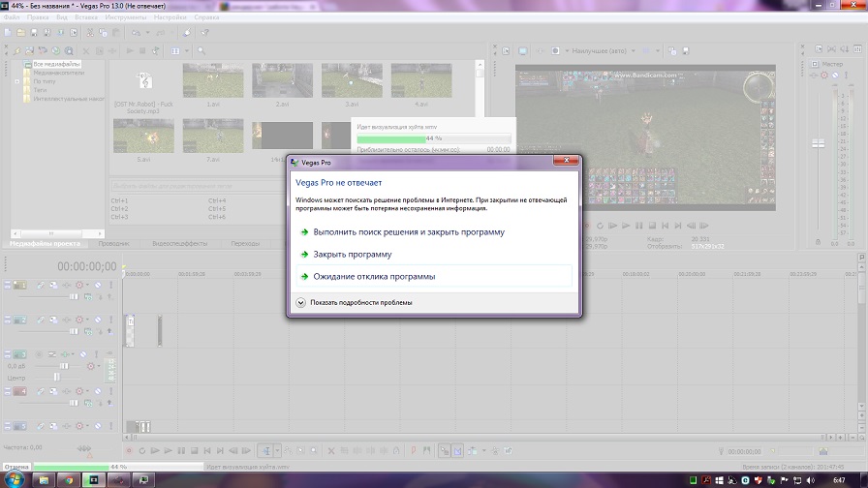Minimize video track 1 header
The width and height of the screenshot is (868, 488).
8,285
